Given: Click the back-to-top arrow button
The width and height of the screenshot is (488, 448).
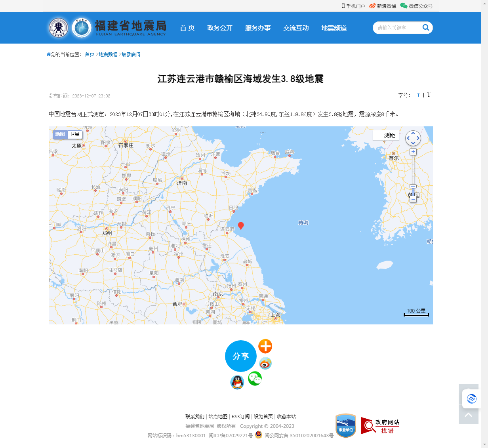Looking at the screenshot, I should (x=468, y=415).
